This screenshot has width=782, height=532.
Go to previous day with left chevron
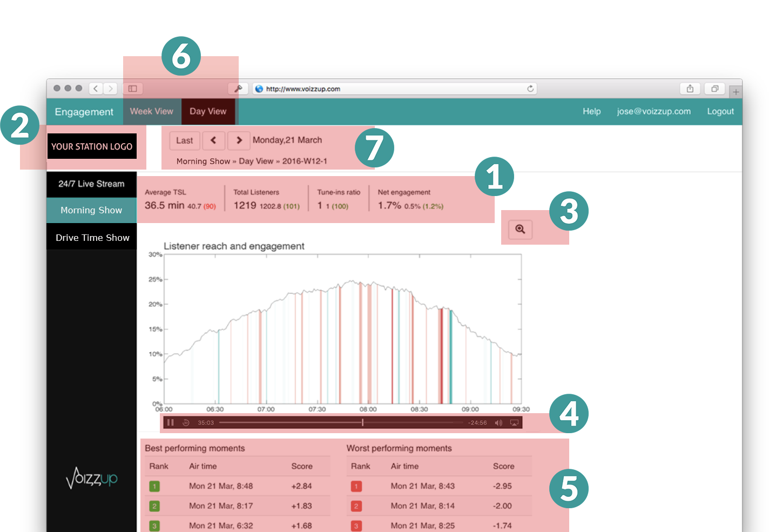tap(213, 140)
